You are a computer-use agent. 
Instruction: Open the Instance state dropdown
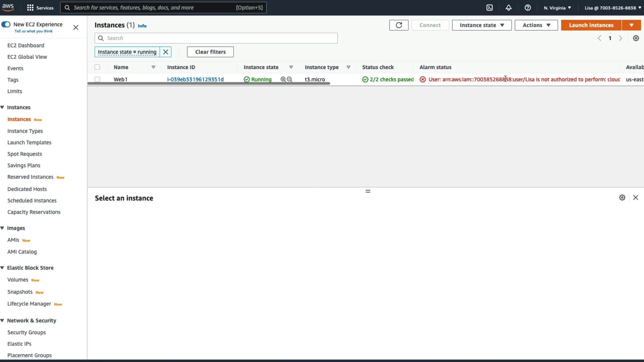pyautogui.click(x=482, y=25)
